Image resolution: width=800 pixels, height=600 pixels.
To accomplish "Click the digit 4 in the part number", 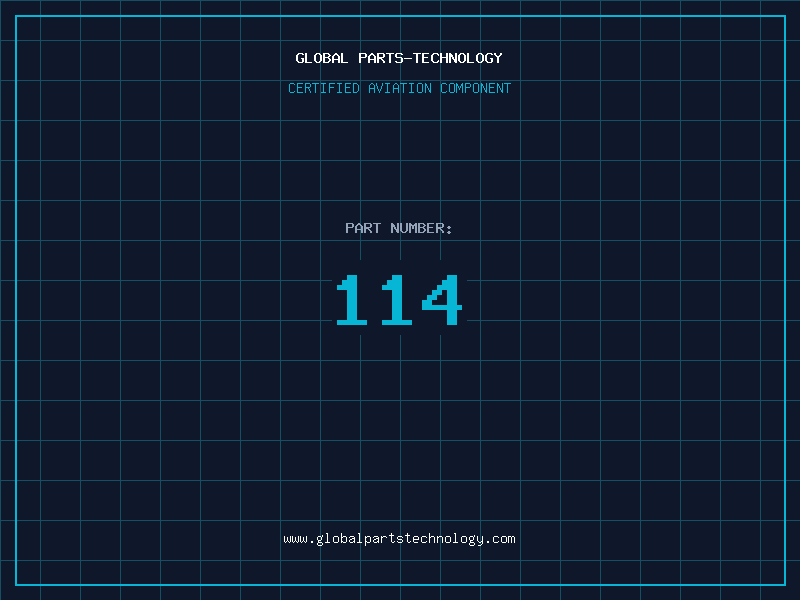I will point(442,300).
